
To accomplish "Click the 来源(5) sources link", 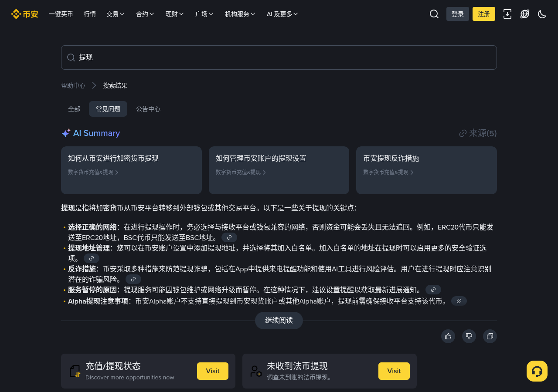I will pyautogui.click(x=478, y=133).
